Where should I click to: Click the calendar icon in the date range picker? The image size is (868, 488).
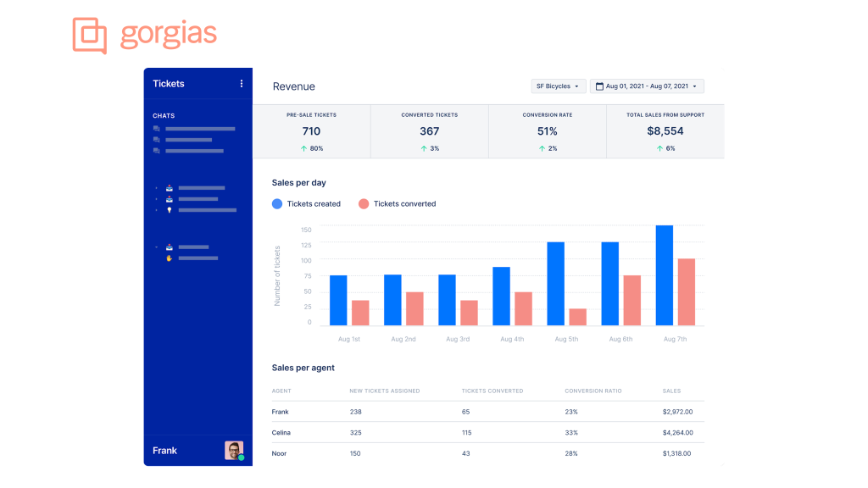pos(600,86)
